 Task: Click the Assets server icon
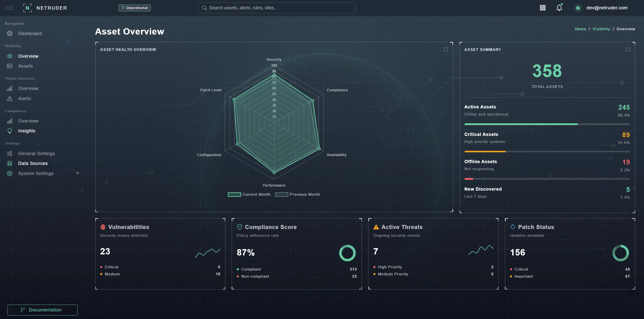pyautogui.click(x=10, y=66)
